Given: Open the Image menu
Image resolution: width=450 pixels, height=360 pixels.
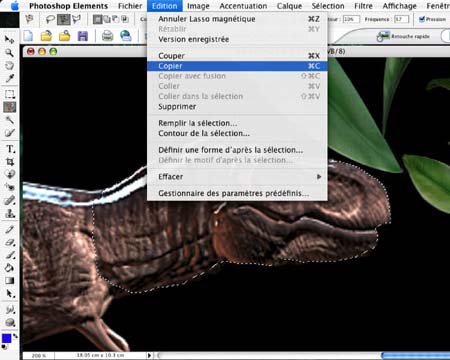Looking at the screenshot, I should [198, 6].
